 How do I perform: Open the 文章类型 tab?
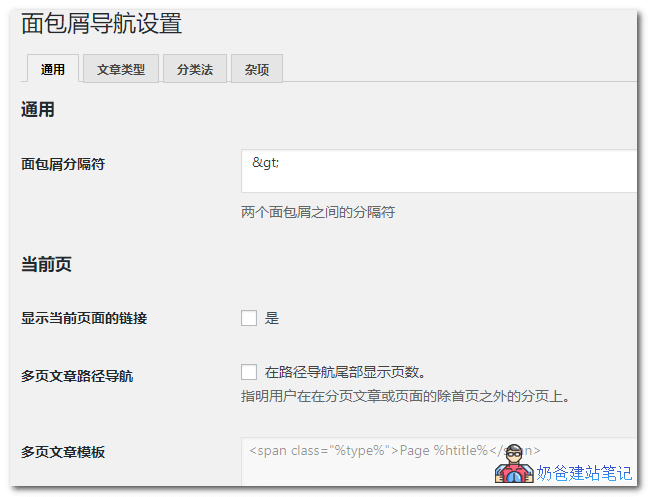point(121,69)
